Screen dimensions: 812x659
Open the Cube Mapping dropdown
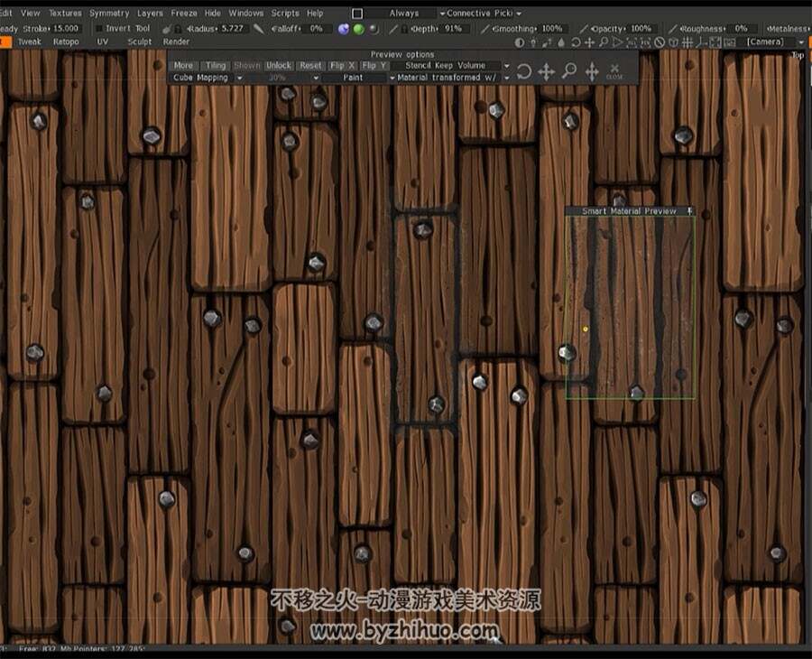pyautogui.click(x=206, y=78)
